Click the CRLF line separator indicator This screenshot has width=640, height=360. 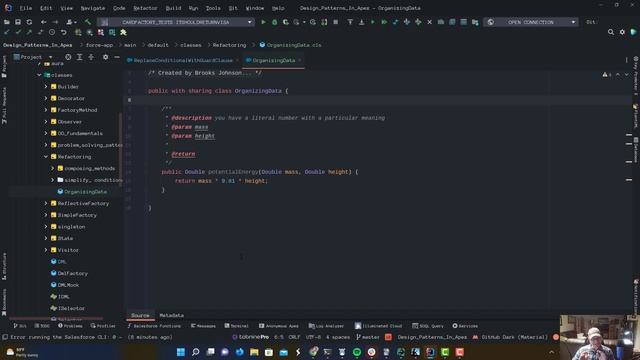294,337
